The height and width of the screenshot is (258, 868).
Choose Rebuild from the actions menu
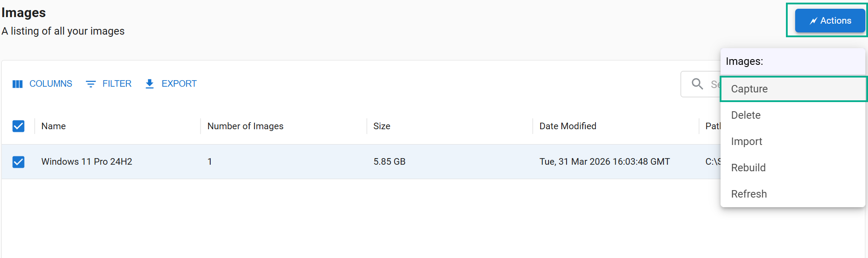click(793, 168)
